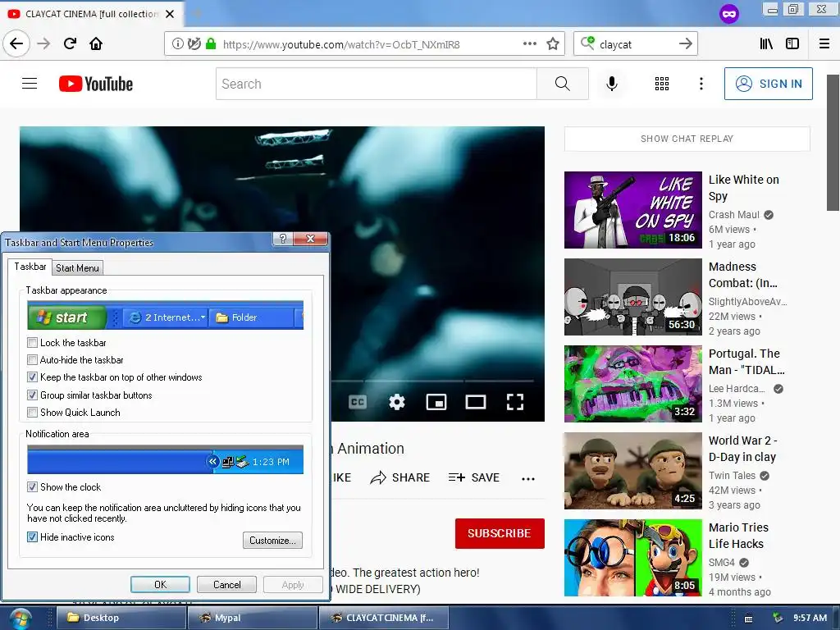Open the YouTube apps grid icon
This screenshot has height=630, width=840.
tap(662, 84)
